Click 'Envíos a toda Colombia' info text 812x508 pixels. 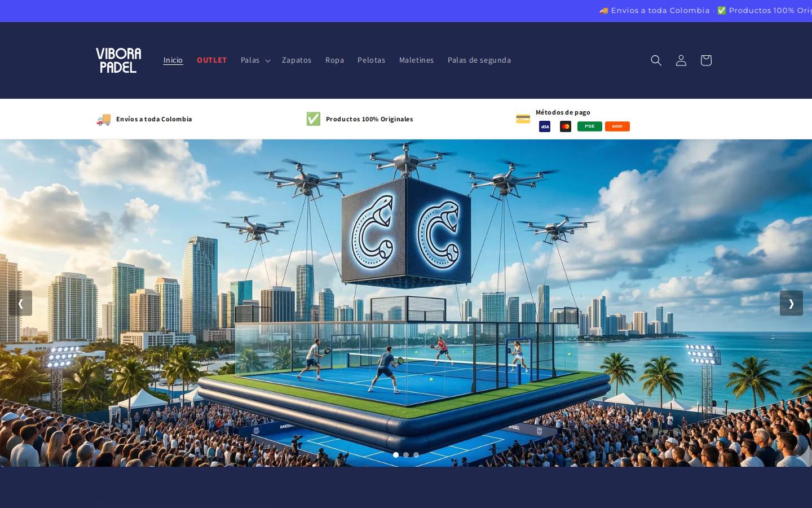pyautogui.click(x=154, y=119)
